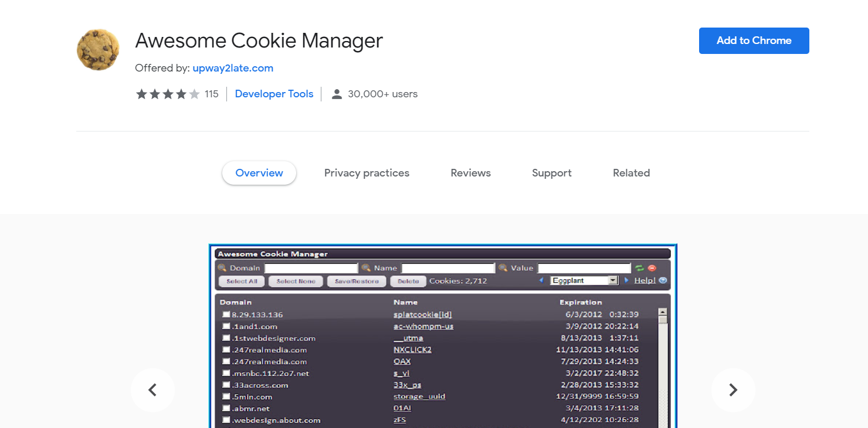
Task: Click the 115 ratings count
Action: click(212, 94)
